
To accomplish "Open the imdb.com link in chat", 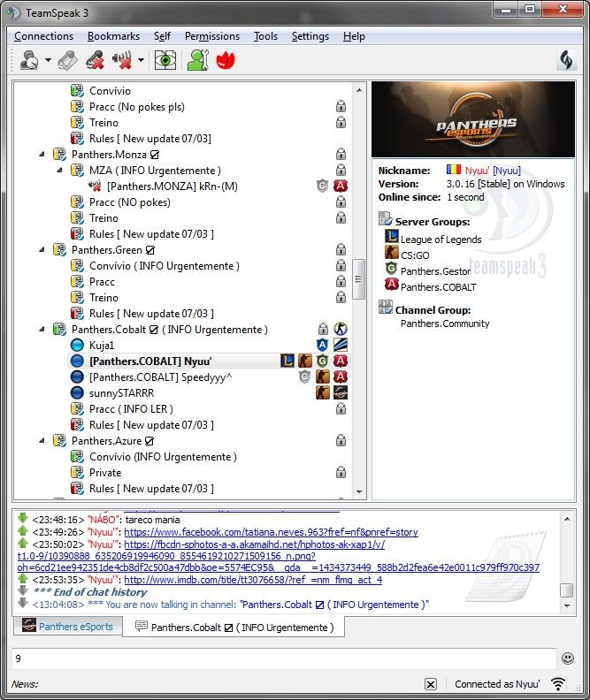I will pos(252,580).
